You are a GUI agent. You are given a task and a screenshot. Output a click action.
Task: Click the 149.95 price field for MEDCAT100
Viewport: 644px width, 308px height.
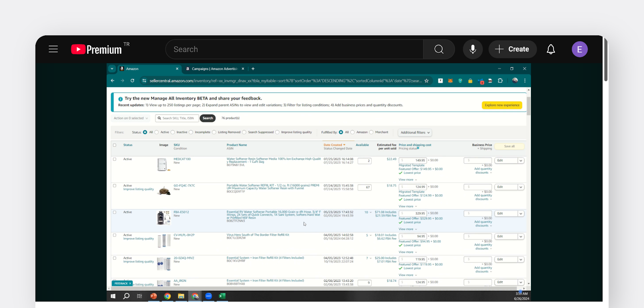(x=413, y=160)
